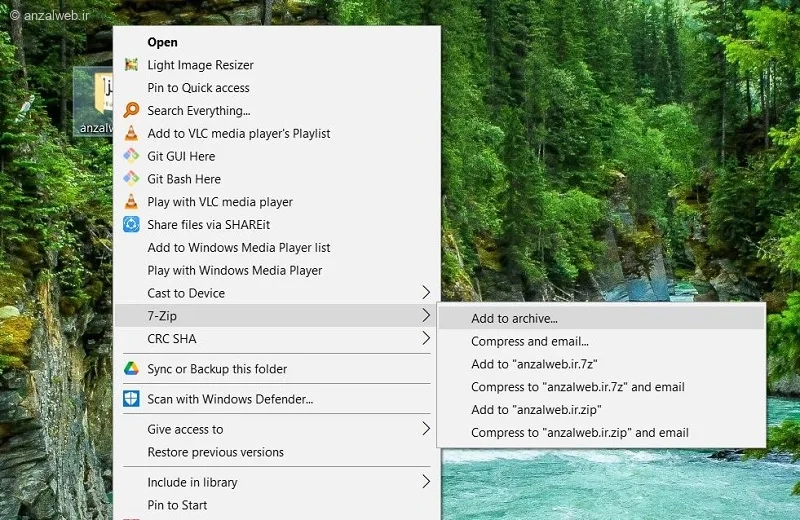
Task: Click the Windows Defender shield icon
Action: tap(131, 399)
